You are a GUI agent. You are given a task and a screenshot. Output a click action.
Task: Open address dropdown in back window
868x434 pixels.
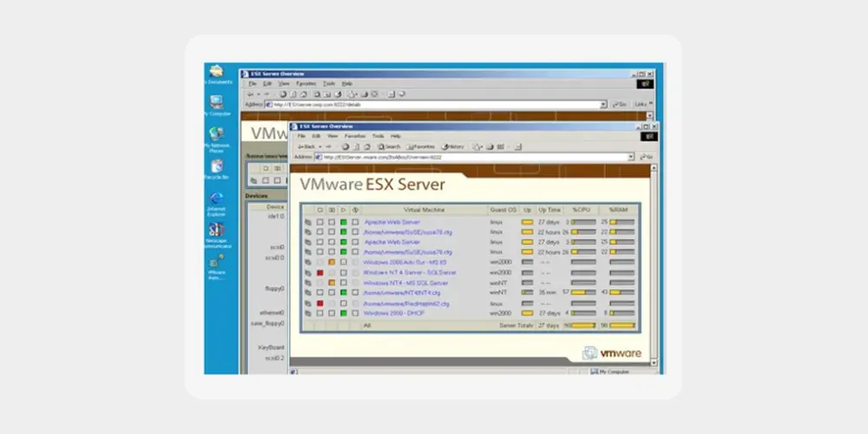click(603, 105)
